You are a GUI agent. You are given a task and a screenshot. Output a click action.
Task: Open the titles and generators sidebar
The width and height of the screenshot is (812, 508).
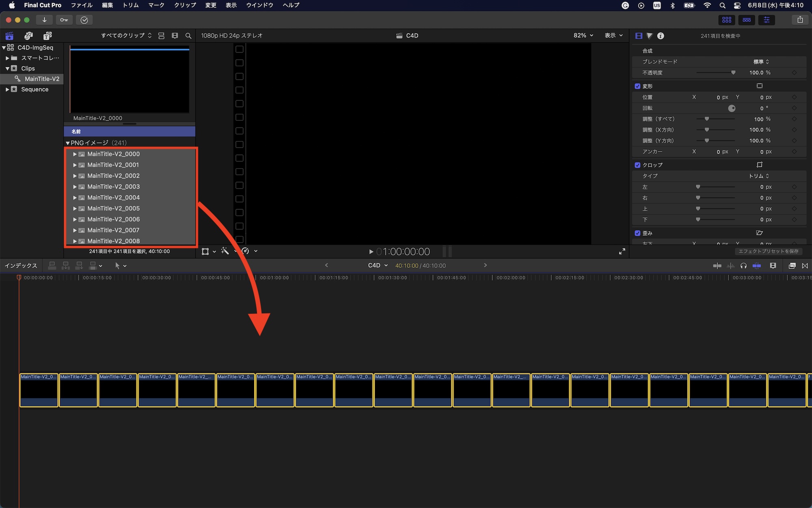[x=48, y=36]
